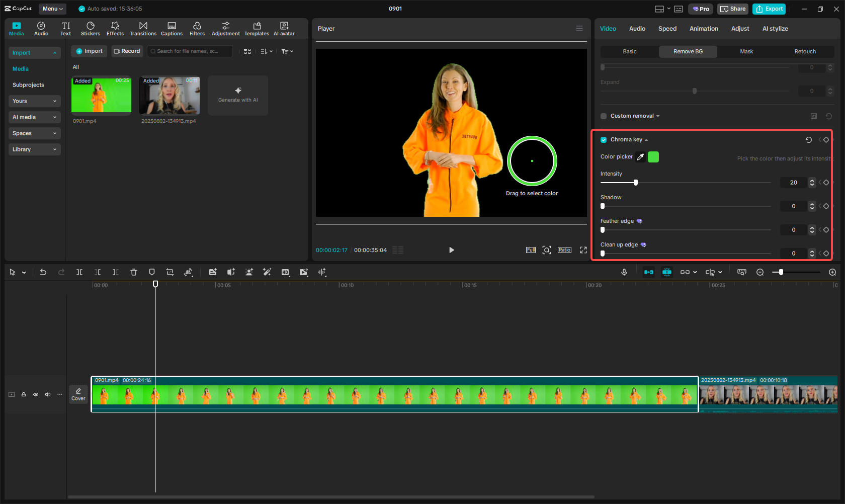Open the Transitions panel
Screen dimensions: 845x504
coord(143,28)
